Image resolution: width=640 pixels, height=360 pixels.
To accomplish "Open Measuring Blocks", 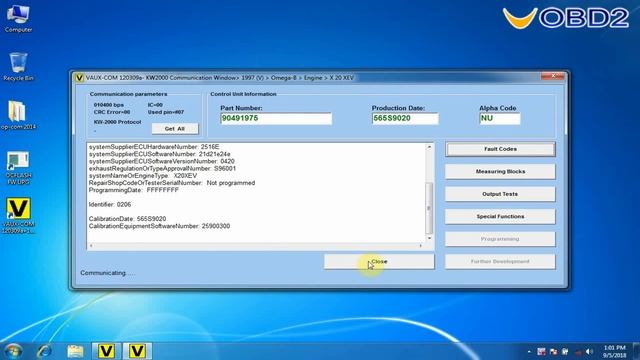I will (500, 171).
